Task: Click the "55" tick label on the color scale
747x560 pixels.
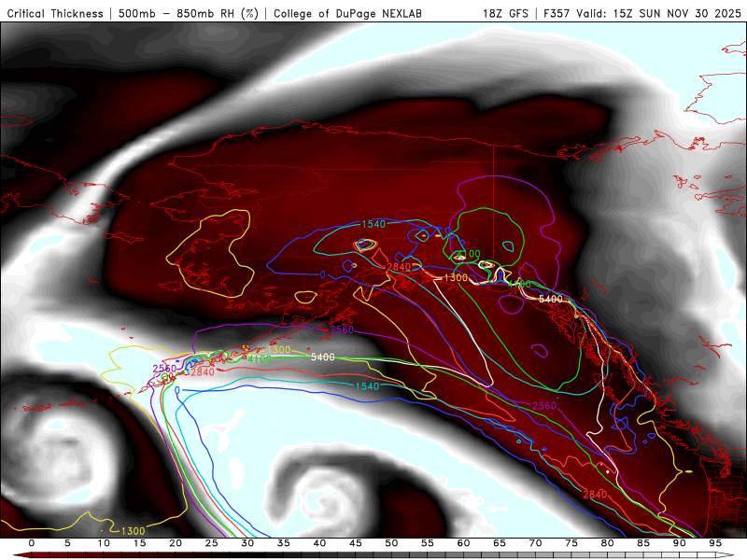Action: pyautogui.click(x=428, y=543)
